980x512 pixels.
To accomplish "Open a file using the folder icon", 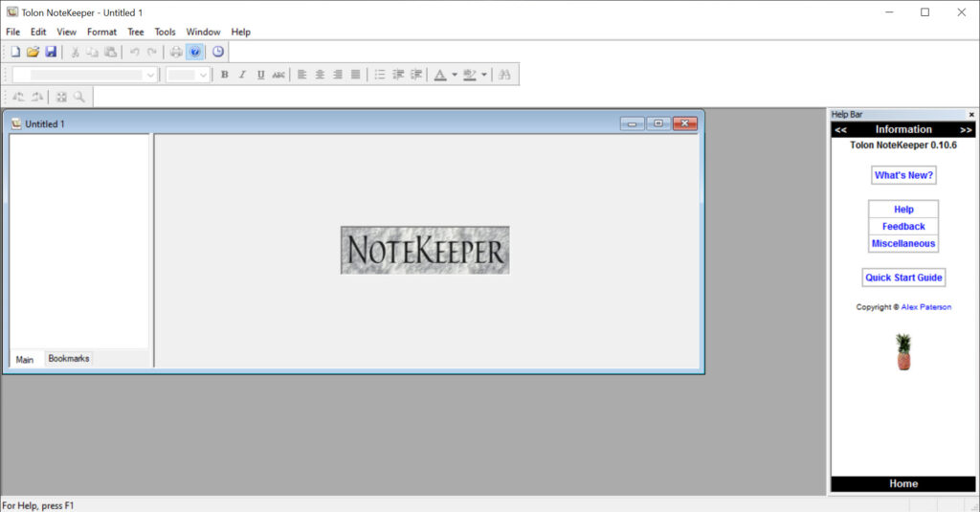I will pyautogui.click(x=33, y=52).
